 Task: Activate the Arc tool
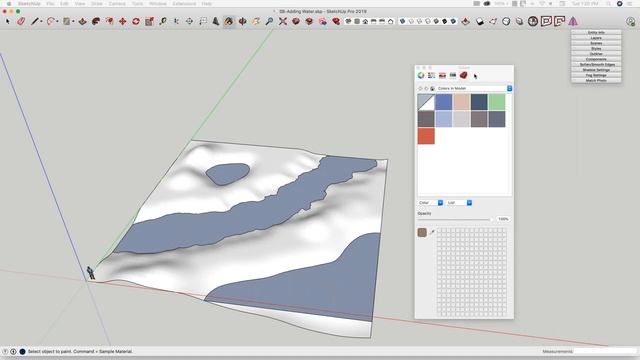click(x=51, y=21)
